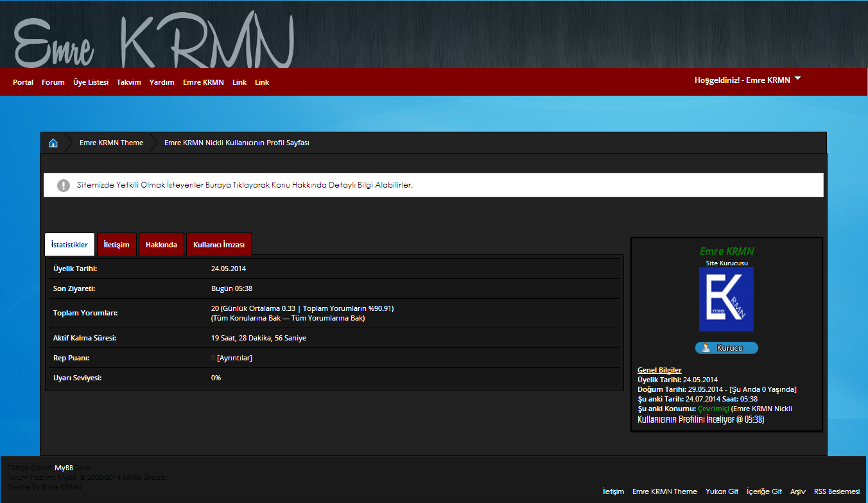The image size is (868, 503).
Task: Click the Emre KRMN avatar image
Action: tap(726, 299)
